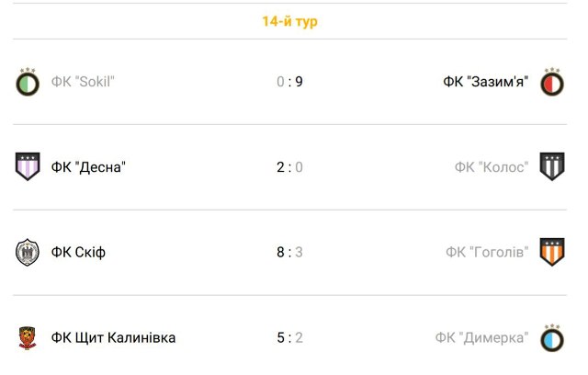
Task: Click the green ФК "Sokil" team logo
Action: tap(28, 82)
